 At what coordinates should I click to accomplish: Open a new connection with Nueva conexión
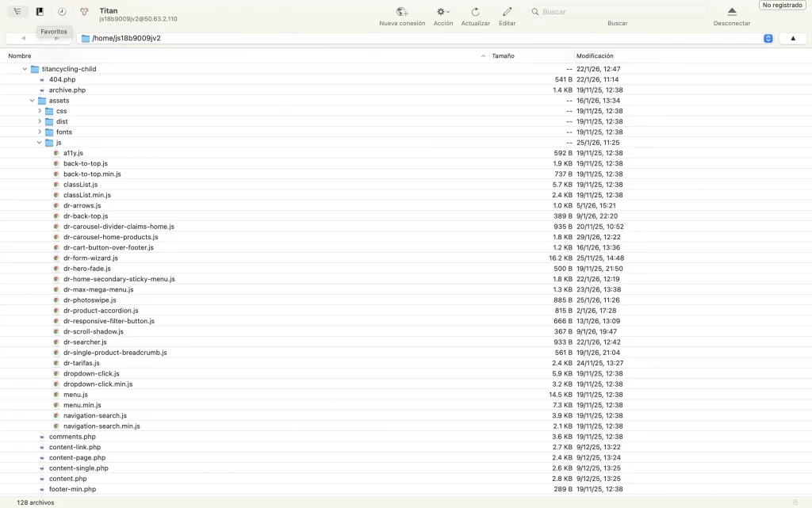[x=402, y=13]
